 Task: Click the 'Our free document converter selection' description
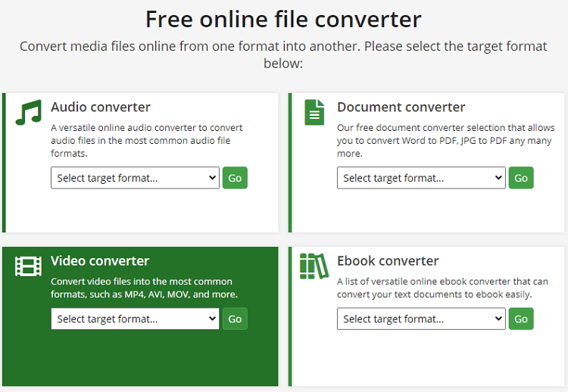pyautogui.click(x=445, y=141)
